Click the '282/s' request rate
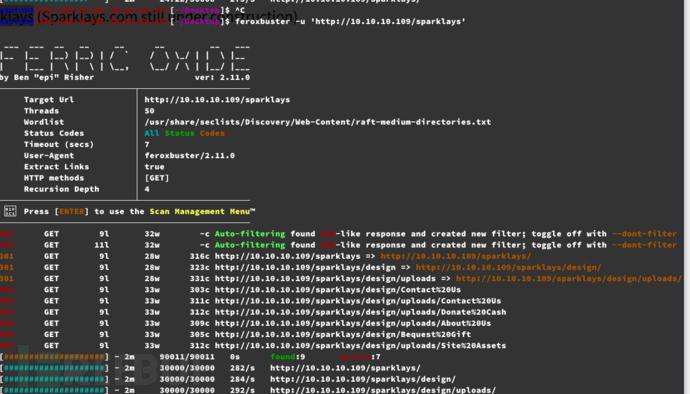The width and height of the screenshot is (690, 394). pos(242,368)
